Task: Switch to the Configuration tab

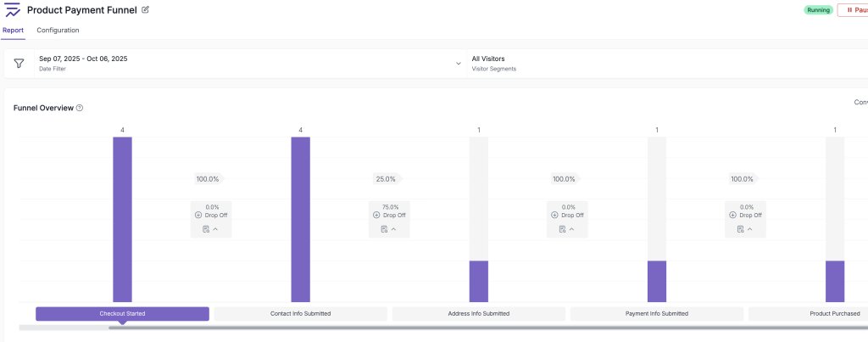Action: pos(58,31)
